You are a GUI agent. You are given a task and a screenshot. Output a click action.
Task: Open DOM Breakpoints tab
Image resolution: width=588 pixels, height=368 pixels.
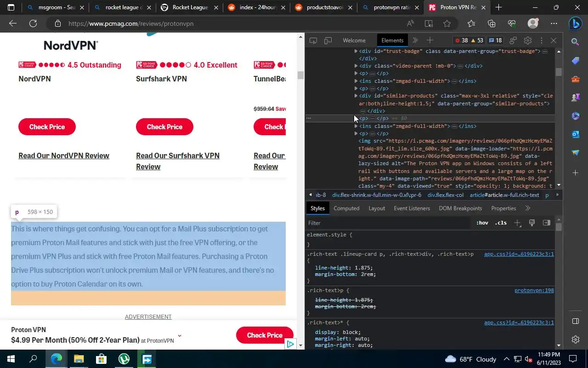click(460, 208)
